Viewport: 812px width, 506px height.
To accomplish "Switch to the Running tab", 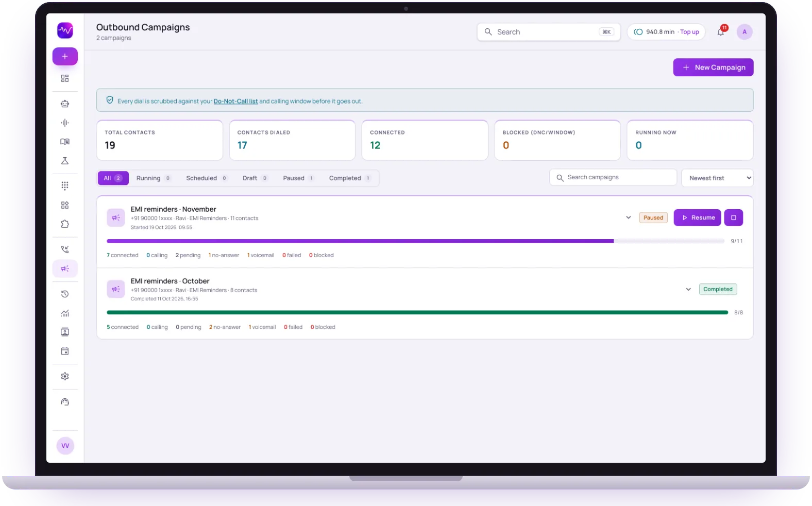I will tap(153, 178).
